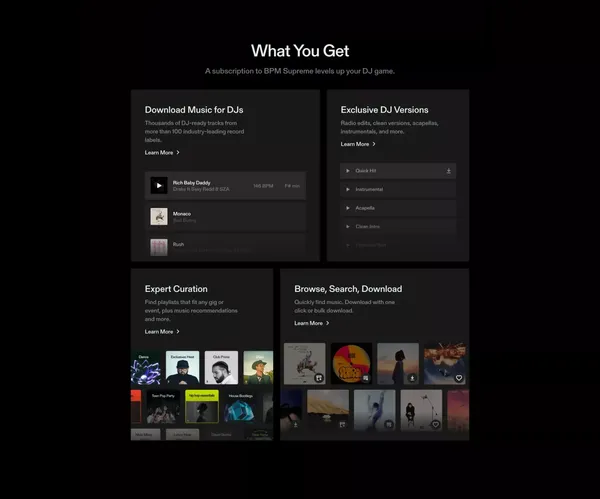Open the sand dune album cover

[328, 410]
